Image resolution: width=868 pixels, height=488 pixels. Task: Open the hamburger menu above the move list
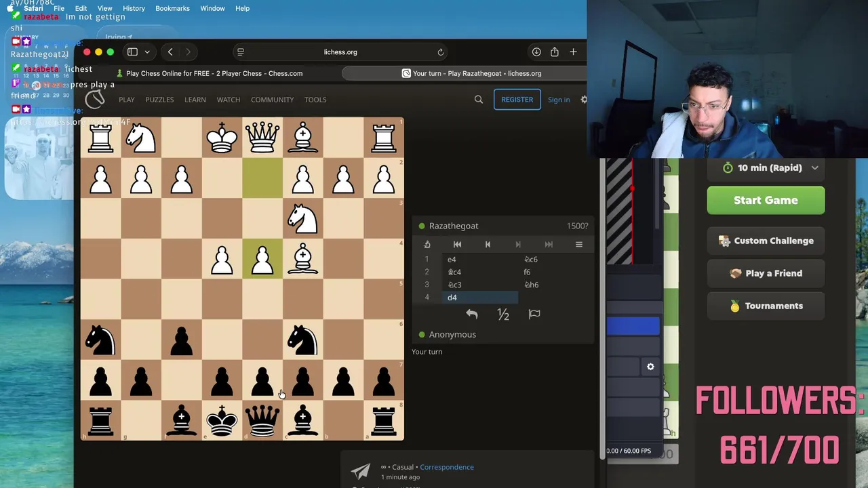(578, 245)
